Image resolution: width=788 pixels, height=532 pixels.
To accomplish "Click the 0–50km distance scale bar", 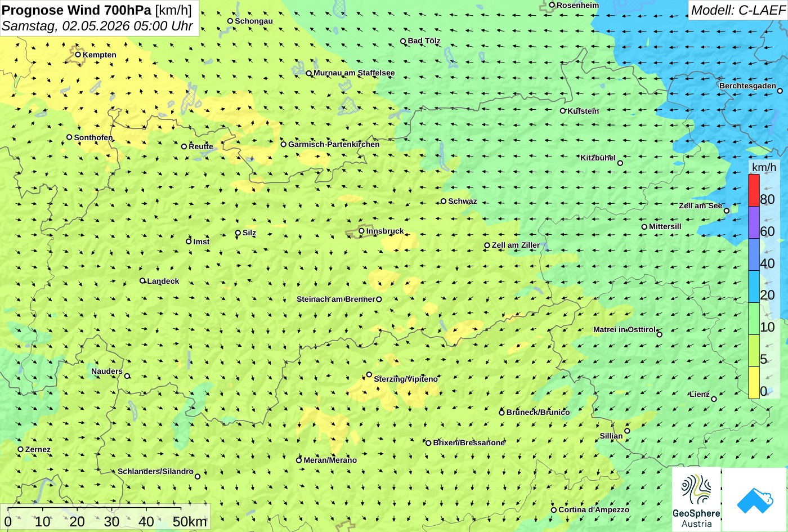I will click(105, 517).
